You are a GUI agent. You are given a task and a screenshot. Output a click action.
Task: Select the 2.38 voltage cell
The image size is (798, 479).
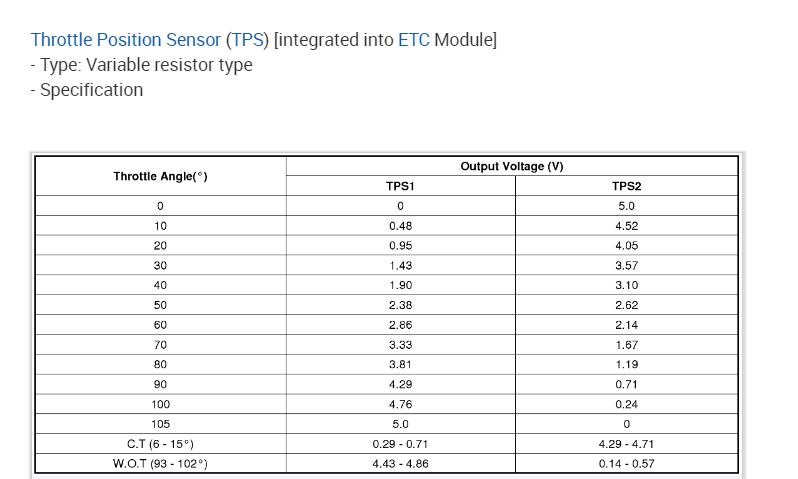pyautogui.click(x=400, y=305)
